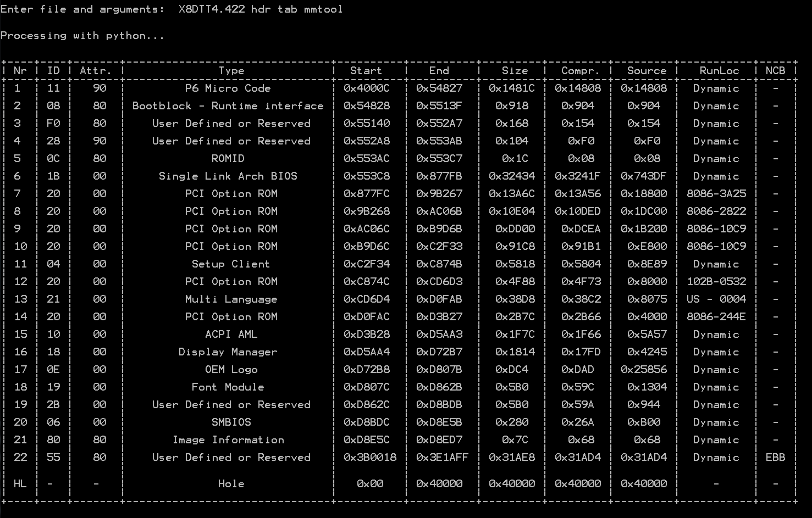
Task: Select 'HL' label in the last row
Action: coord(20,483)
